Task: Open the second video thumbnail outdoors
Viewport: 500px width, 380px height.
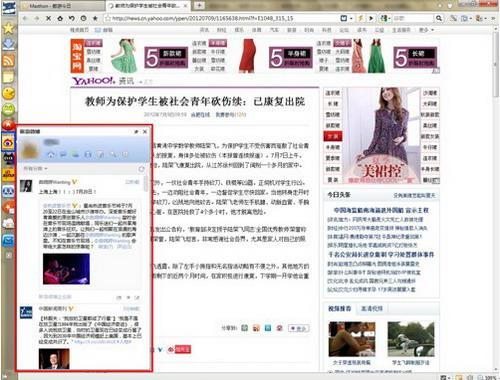Action: point(411,339)
